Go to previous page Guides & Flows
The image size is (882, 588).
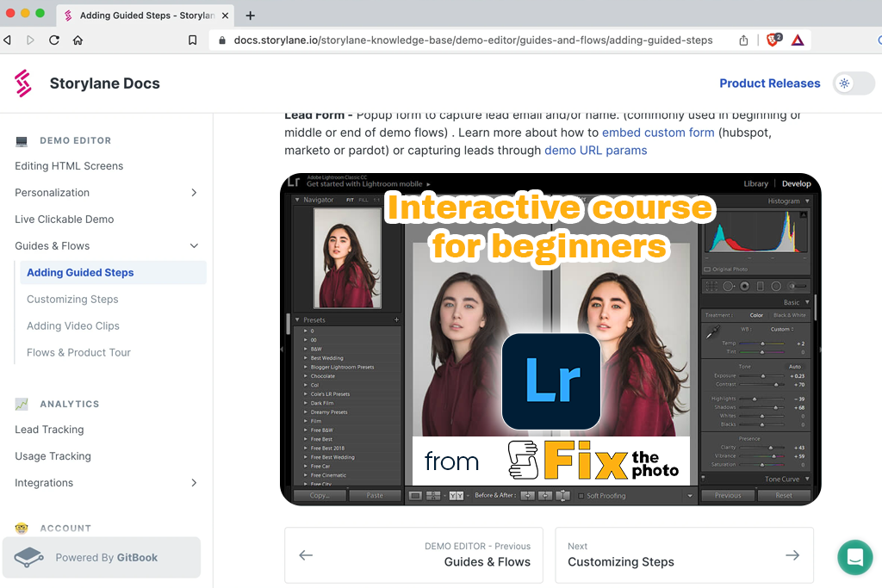click(x=414, y=554)
